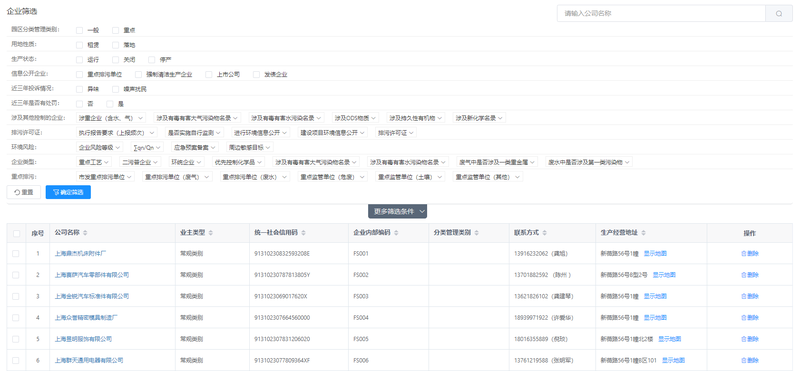Select all rows via header checkbox
This screenshot has height=371, width=800.
coord(16,233)
